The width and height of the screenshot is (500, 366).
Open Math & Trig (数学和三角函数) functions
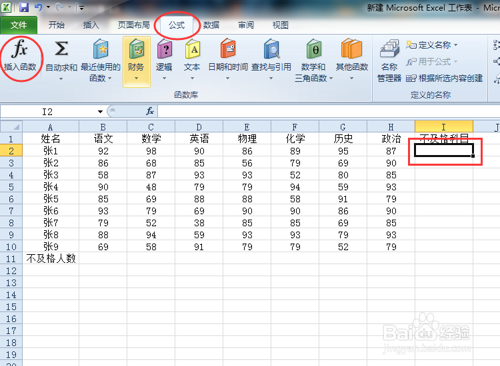pos(314,62)
